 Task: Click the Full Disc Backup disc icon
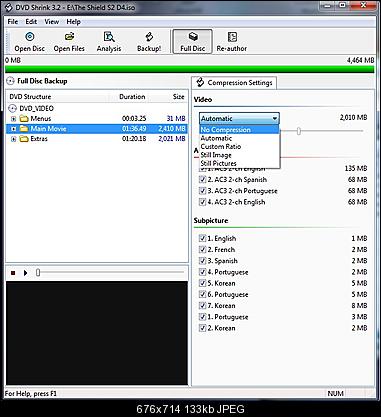(x=11, y=81)
